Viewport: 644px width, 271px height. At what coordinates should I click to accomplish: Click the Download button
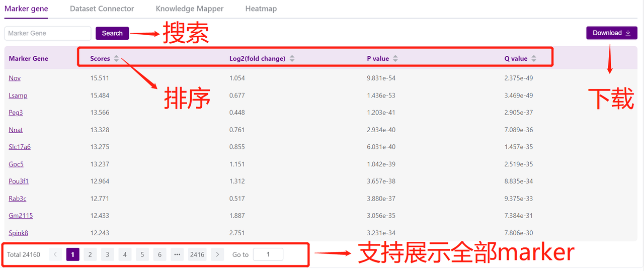pos(611,33)
